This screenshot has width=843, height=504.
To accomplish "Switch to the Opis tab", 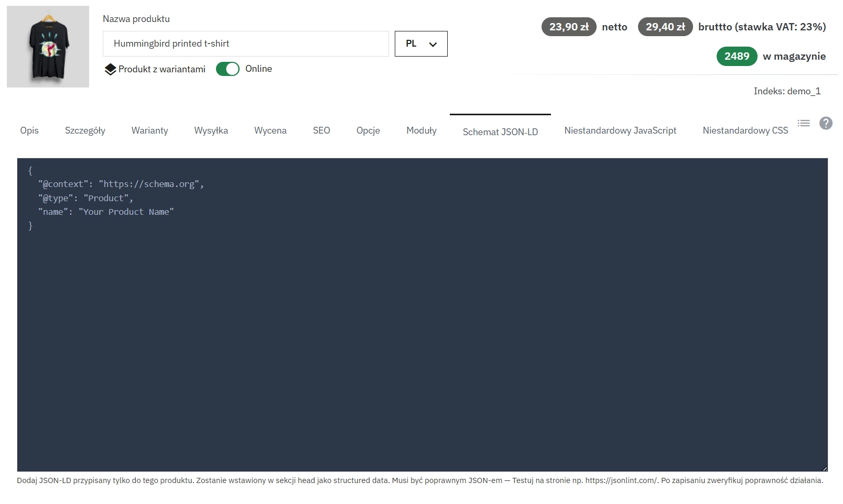I will [x=29, y=130].
